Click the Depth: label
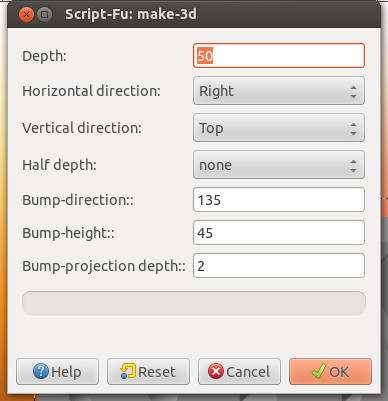388x401 pixels. tap(44, 56)
